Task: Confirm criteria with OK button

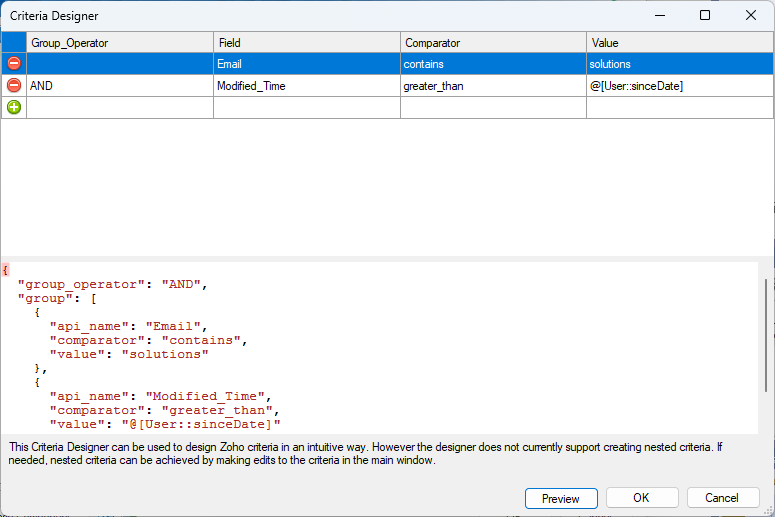Action: (x=642, y=498)
